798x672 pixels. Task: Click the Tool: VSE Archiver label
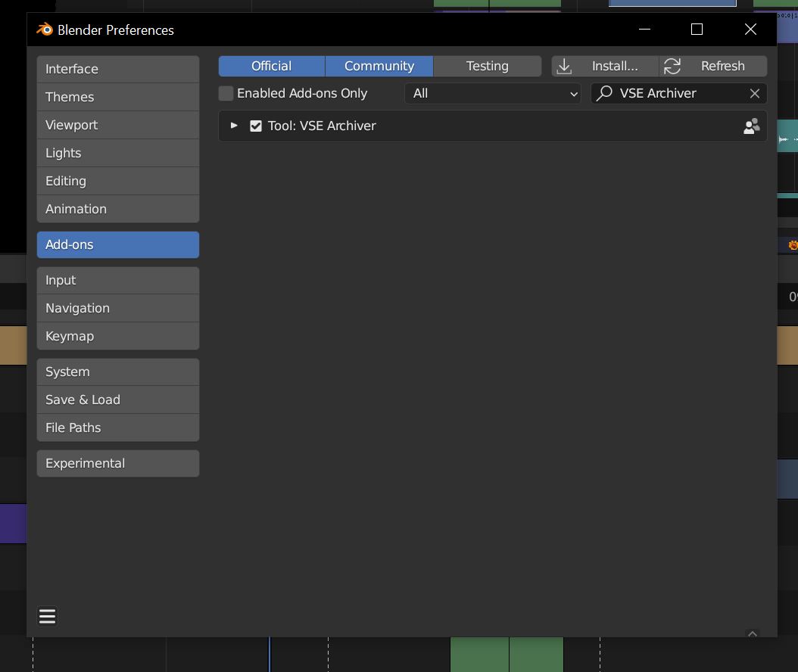tap(322, 126)
